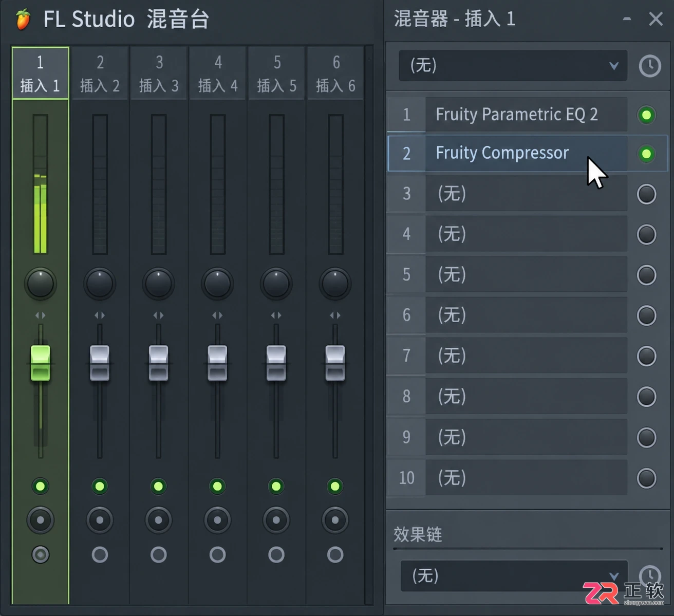Toggle the enable LED of slot 3
This screenshot has width=674, height=616.
click(x=646, y=194)
